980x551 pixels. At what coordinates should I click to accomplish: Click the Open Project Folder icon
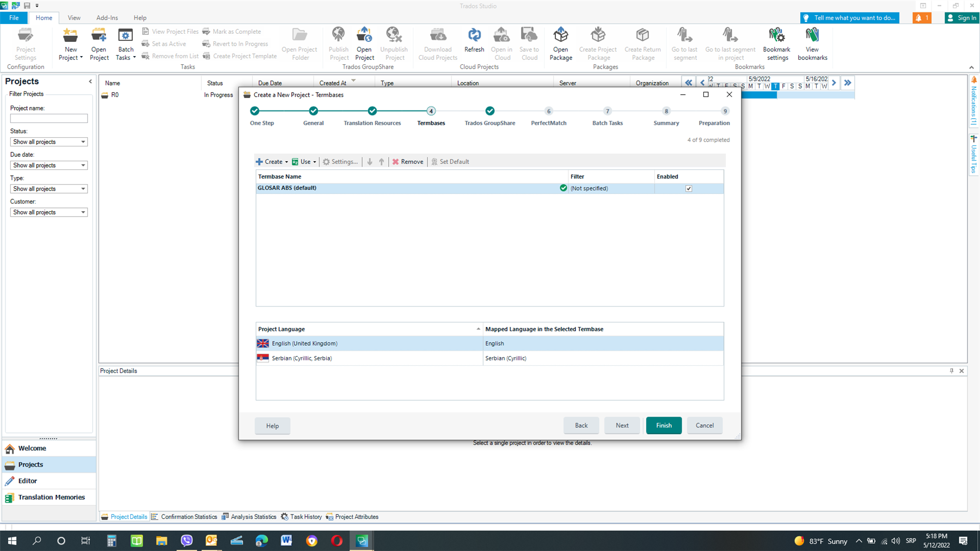pos(299,44)
